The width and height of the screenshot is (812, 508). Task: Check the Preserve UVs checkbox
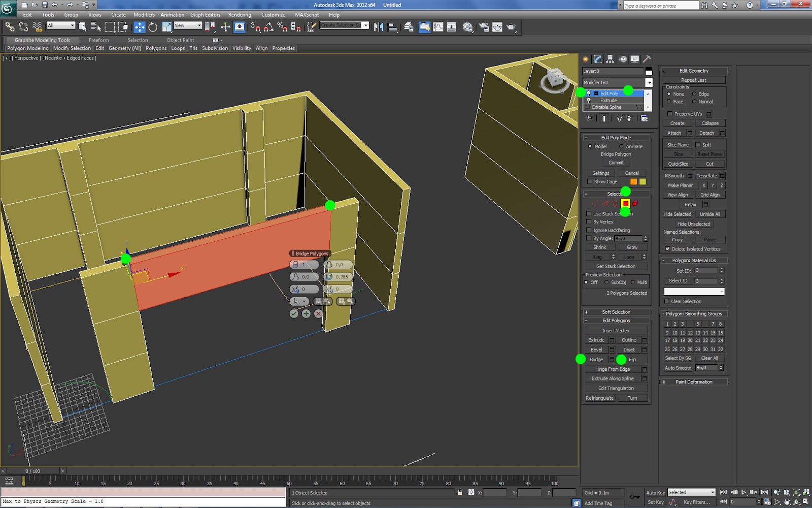(x=669, y=114)
